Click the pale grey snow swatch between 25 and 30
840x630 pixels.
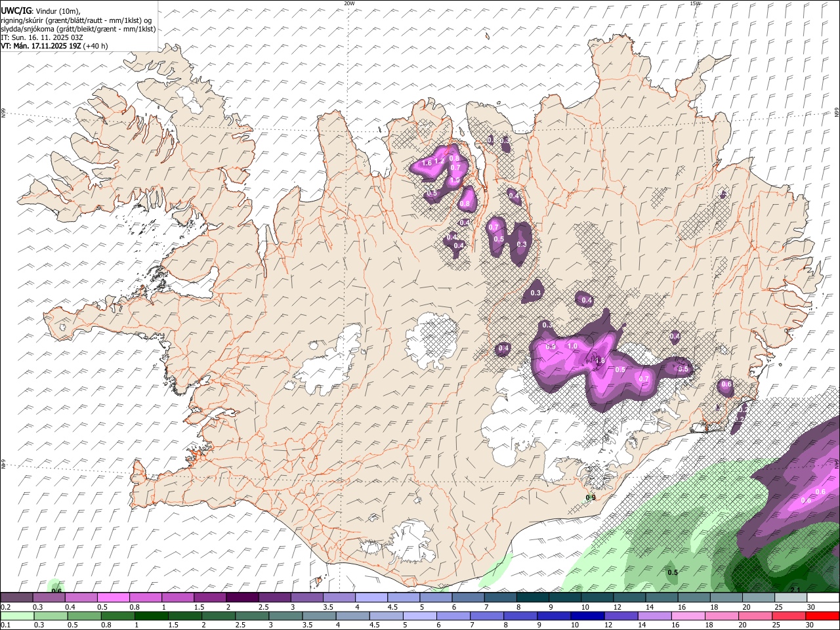click(791, 598)
